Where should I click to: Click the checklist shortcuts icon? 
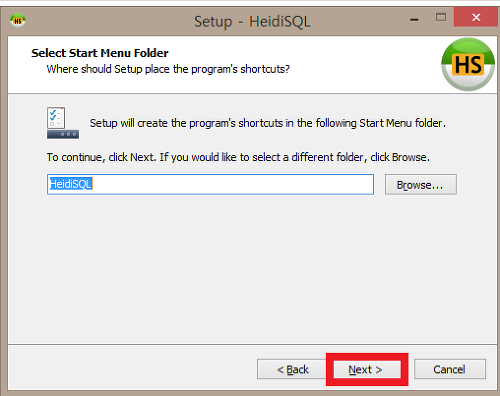(x=63, y=123)
